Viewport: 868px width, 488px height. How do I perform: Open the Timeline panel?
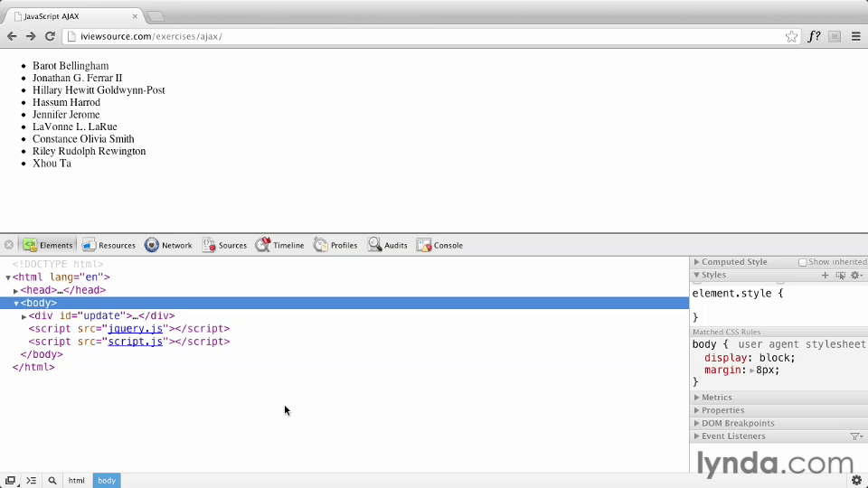[279, 245]
